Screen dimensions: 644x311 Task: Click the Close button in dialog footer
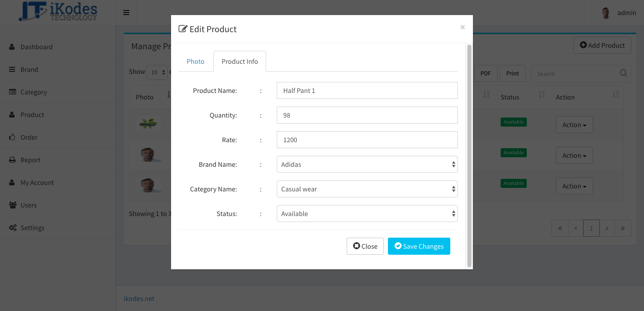pyautogui.click(x=365, y=246)
